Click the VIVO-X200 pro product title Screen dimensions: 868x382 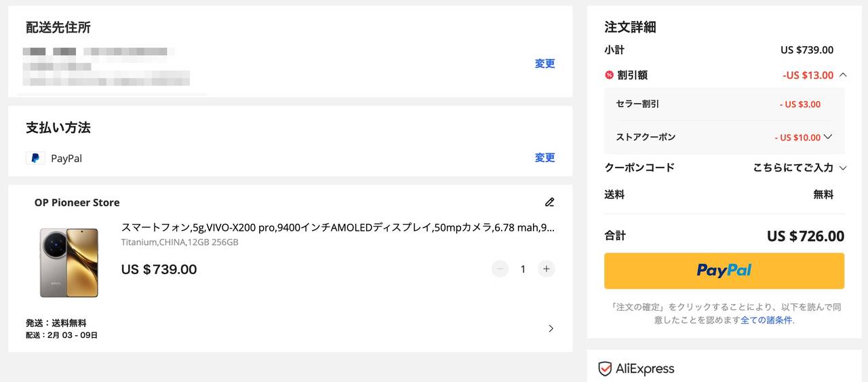[x=337, y=228]
